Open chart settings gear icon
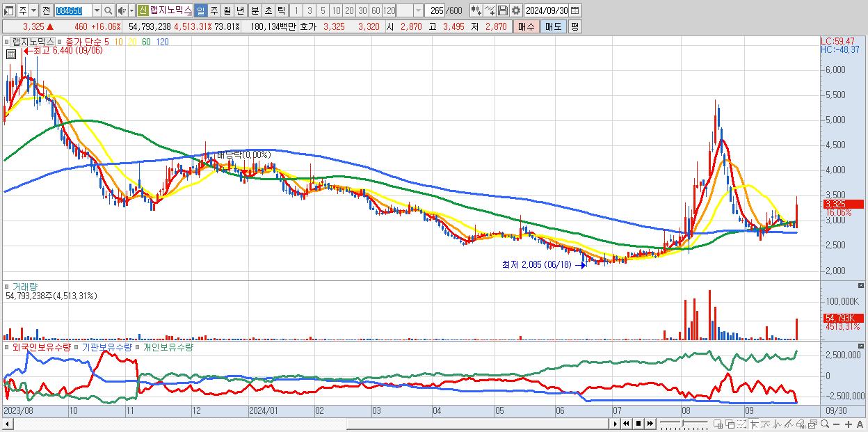The height and width of the screenshot is (432, 868). click(516, 10)
